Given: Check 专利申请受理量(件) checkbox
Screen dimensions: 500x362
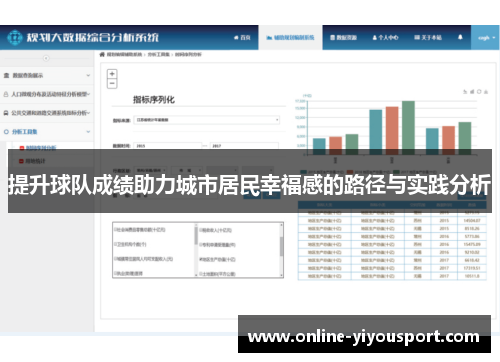Looking at the screenshot, I should point(201,245).
